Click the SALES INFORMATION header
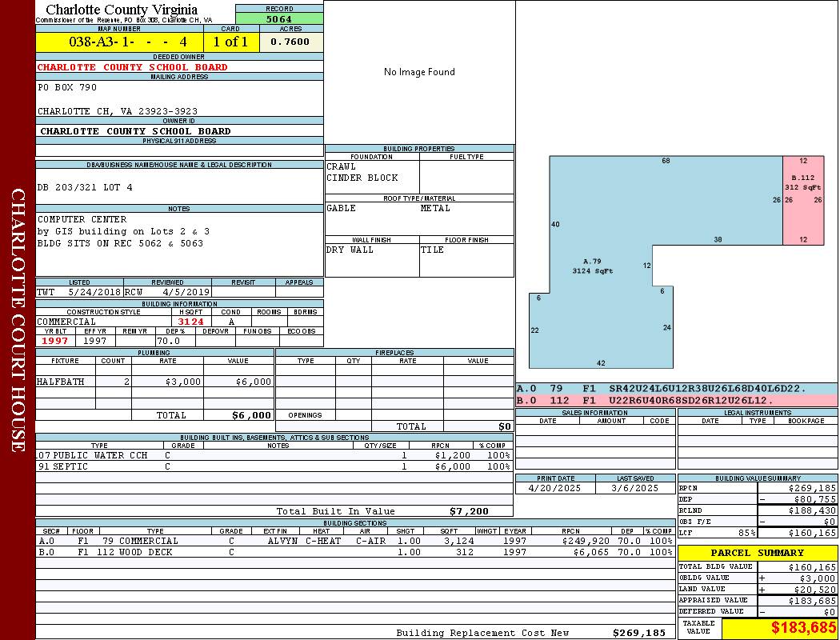Screen dimensions: 840x640 [594, 412]
